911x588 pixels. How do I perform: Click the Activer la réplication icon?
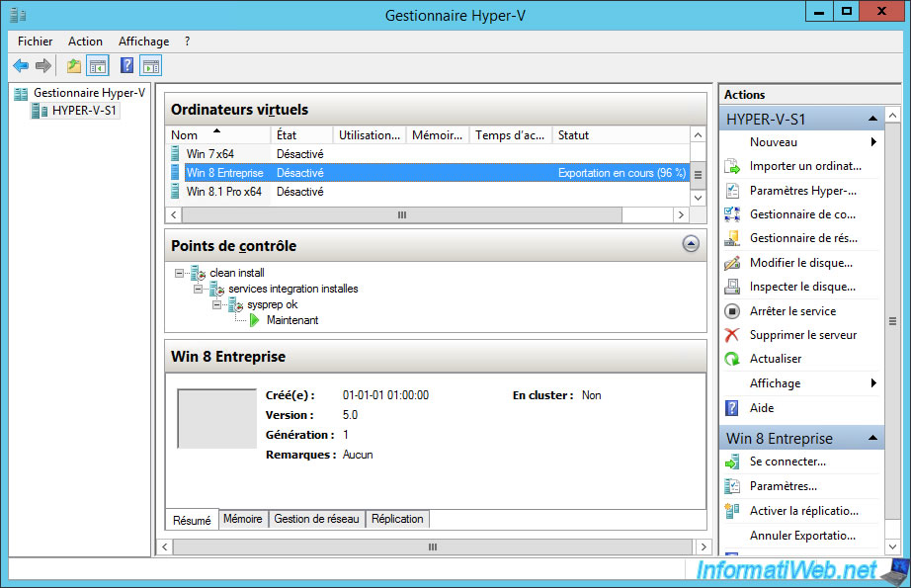pos(732,511)
